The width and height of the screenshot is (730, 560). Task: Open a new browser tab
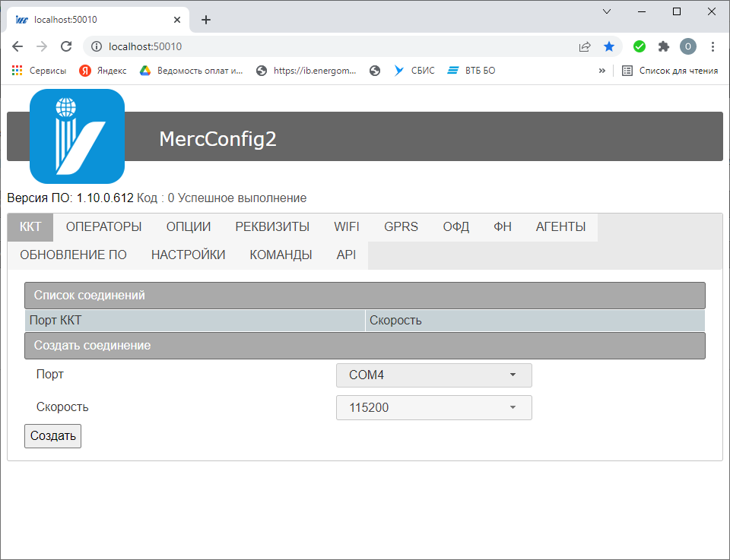[206, 20]
